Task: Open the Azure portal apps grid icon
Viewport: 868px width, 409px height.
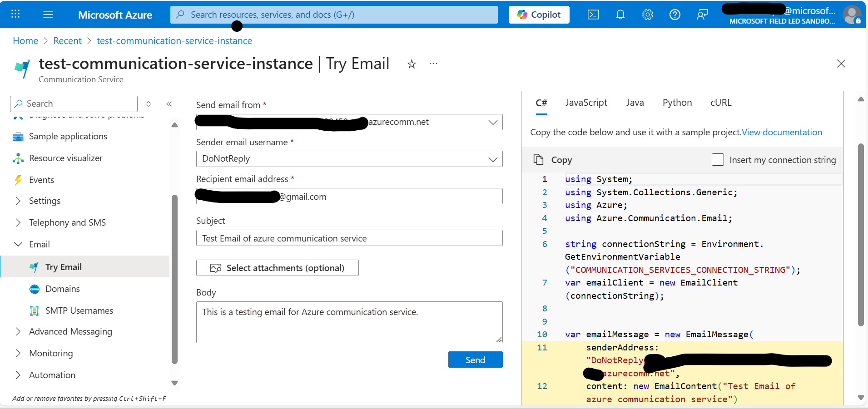Action: point(15,14)
